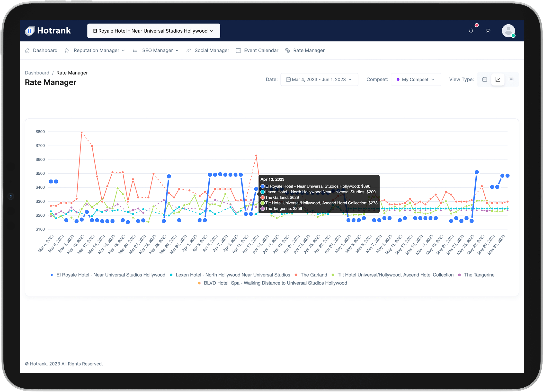Toggle Tilt Hotel series in legend
This screenshot has width=543, height=392.
392,275
